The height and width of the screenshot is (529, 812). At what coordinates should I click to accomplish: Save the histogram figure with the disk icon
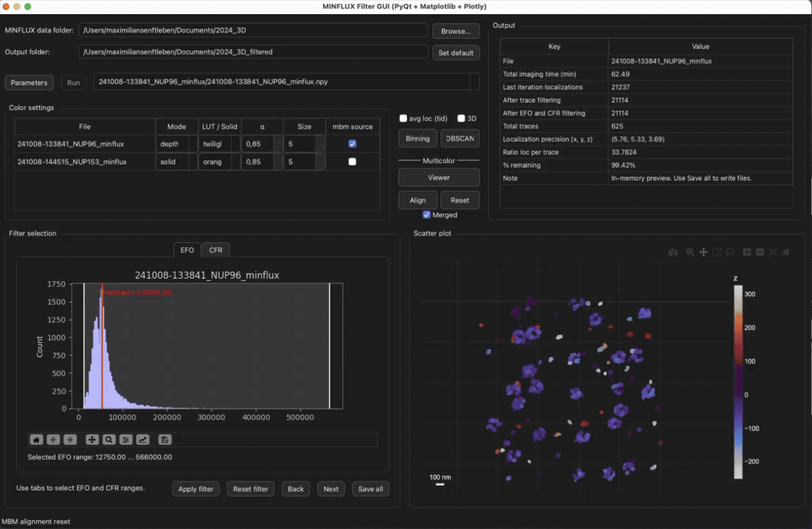165,440
